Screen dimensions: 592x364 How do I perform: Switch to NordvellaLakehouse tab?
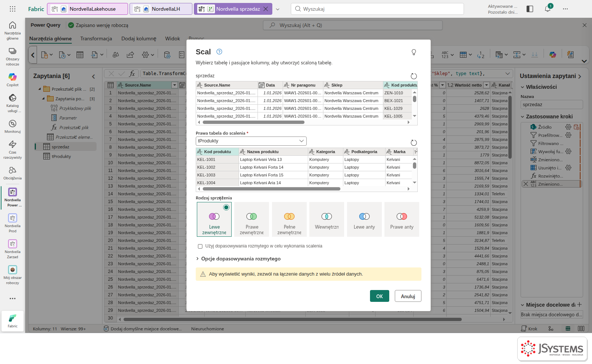(x=88, y=9)
